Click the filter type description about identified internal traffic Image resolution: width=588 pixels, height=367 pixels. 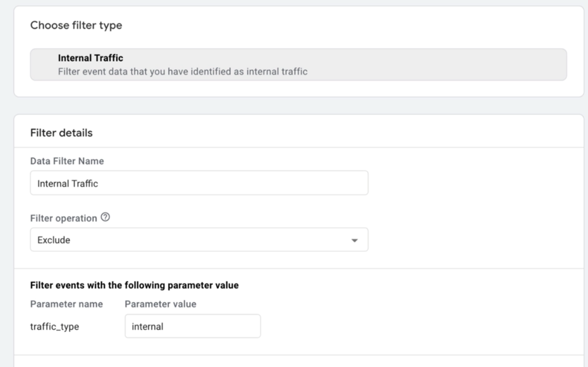pyautogui.click(x=183, y=72)
